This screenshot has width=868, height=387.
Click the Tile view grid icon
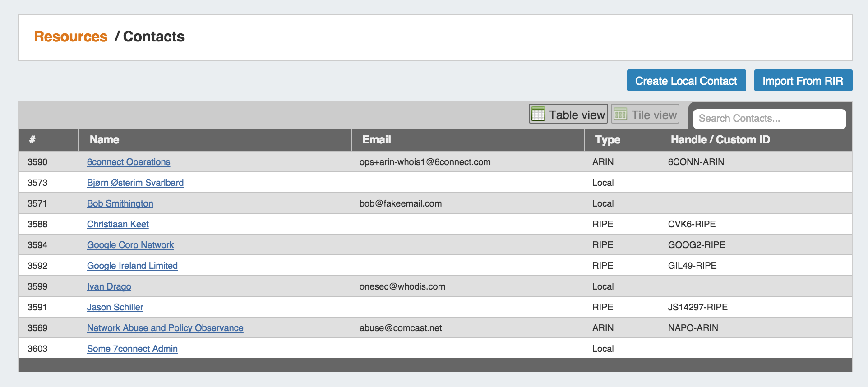point(620,114)
